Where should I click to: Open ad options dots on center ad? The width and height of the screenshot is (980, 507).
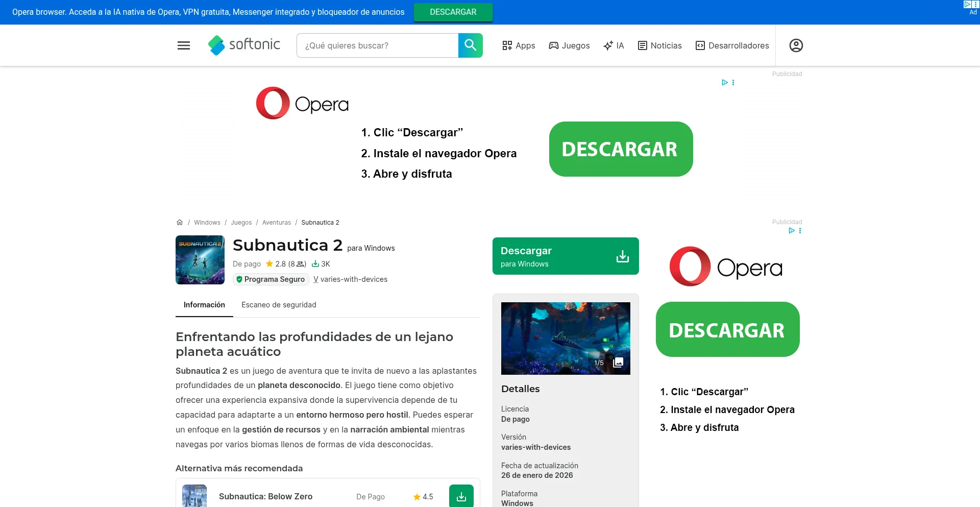(x=733, y=82)
